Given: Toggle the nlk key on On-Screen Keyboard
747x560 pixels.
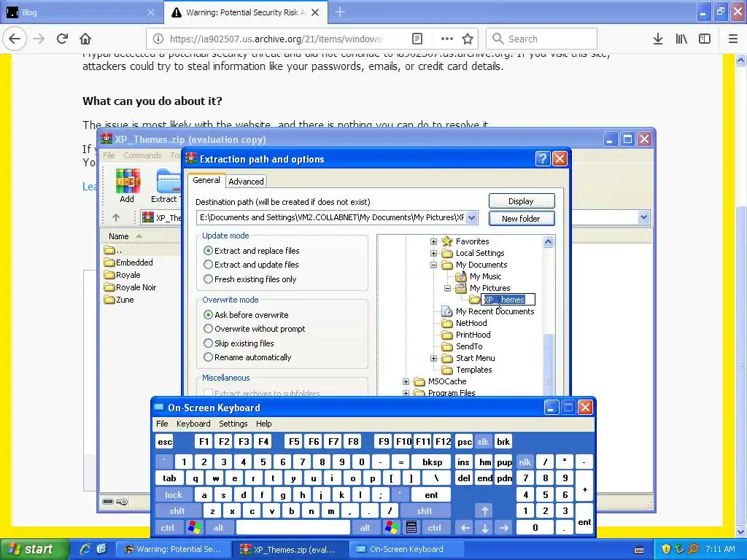Looking at the screenshot, I should pos(525,462).
